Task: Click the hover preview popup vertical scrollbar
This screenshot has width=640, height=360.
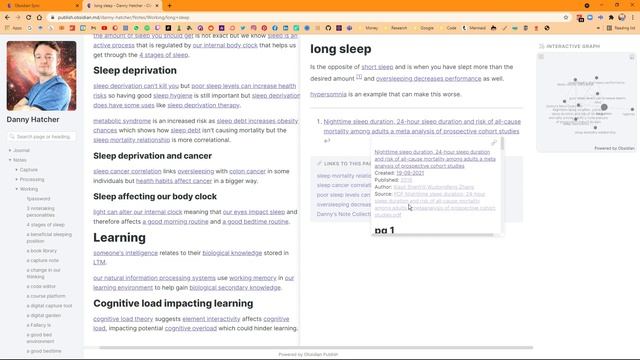Action: click(502, 144)
